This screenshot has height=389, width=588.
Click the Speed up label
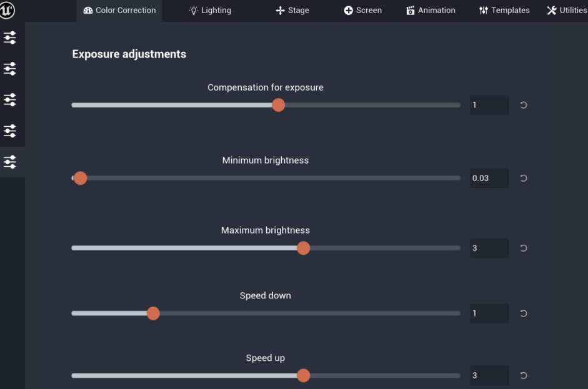266,358
